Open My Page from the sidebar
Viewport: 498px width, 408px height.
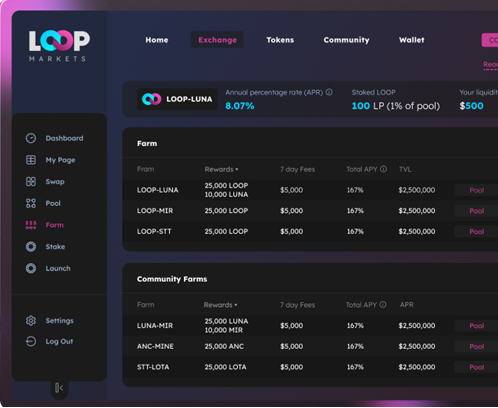click(x=60, y=160)
